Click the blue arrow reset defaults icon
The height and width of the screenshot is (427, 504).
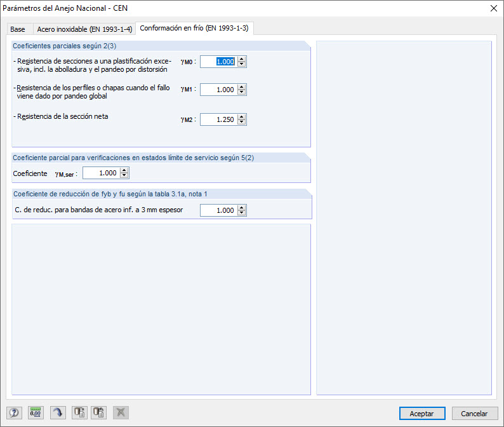tap(58, 412)
